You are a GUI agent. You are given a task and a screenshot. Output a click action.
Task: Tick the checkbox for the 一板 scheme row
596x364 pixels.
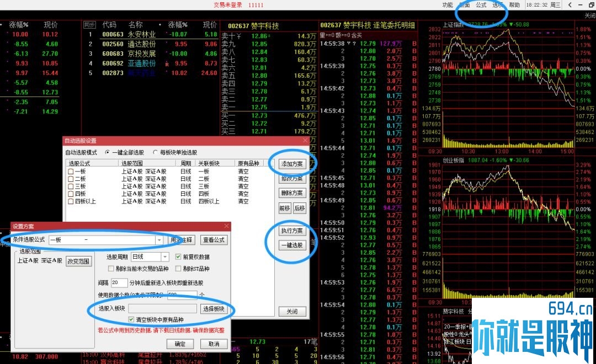(x=71, y=172)
